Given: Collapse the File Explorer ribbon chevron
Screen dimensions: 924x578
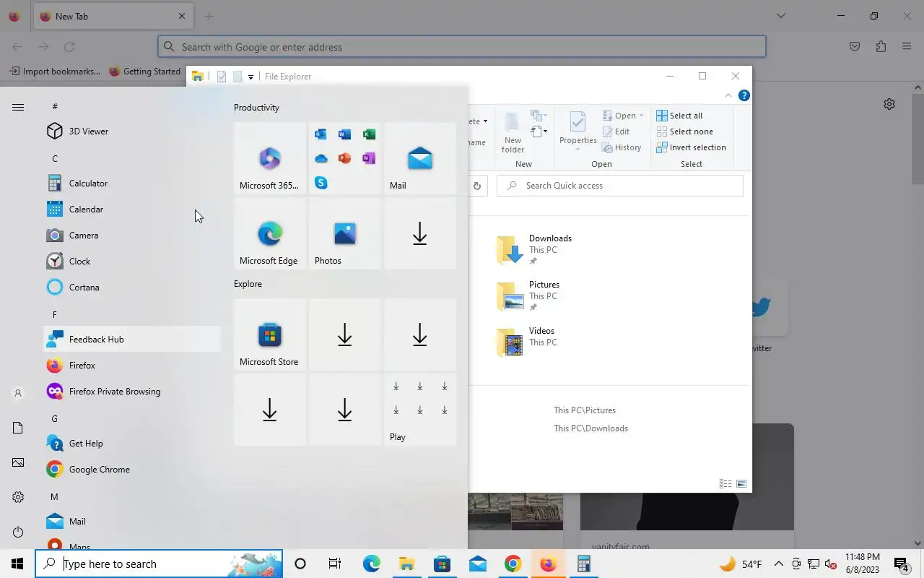Looking at the screenshot, I should [728, 95].
